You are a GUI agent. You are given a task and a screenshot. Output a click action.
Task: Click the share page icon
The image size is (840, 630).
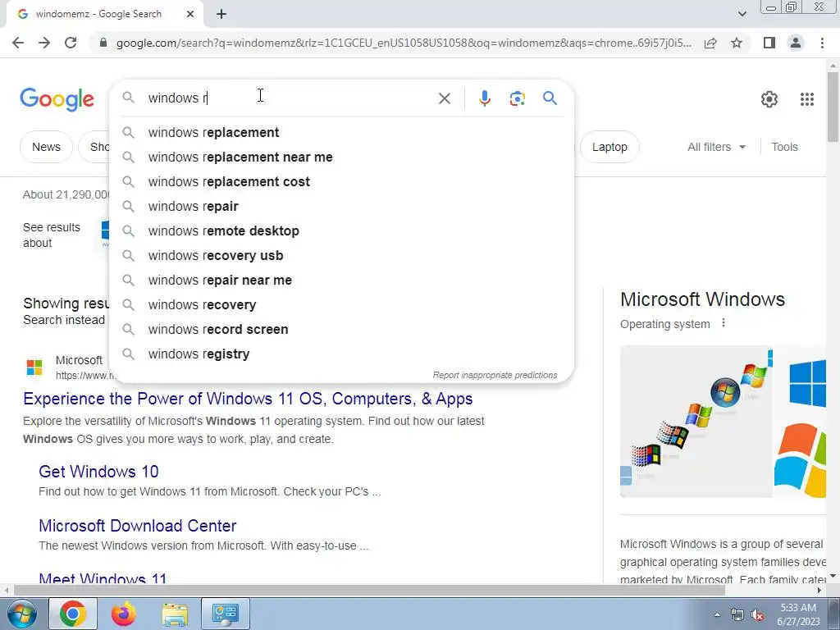(710, 43)
